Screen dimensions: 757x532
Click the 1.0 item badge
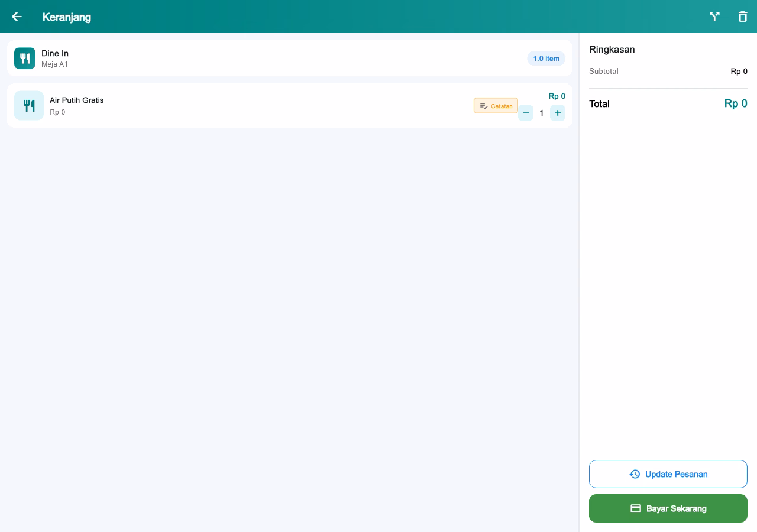pyautogui.click(x=546, y=59)
